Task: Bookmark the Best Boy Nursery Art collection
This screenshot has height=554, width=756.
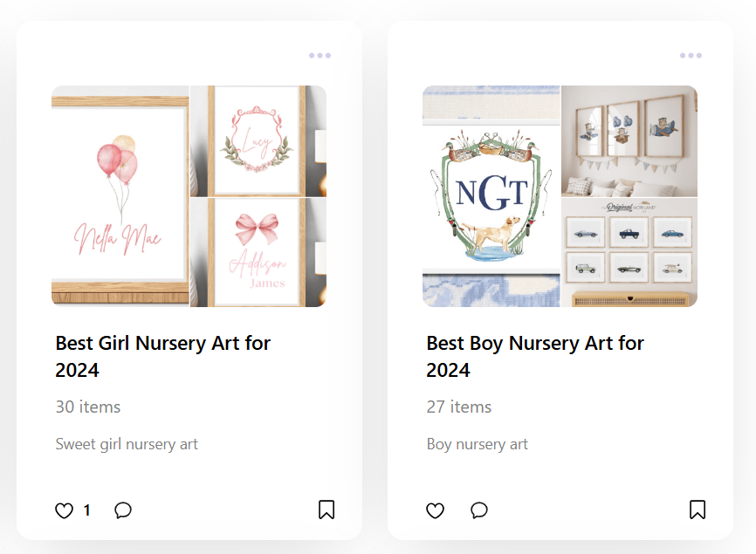Action: pos(698,510)
